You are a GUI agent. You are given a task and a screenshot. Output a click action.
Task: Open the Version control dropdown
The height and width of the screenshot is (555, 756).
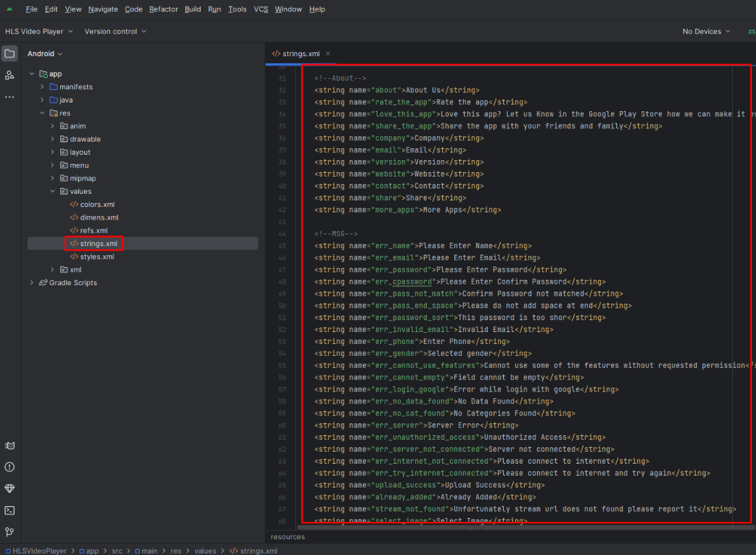click(116, 31)
